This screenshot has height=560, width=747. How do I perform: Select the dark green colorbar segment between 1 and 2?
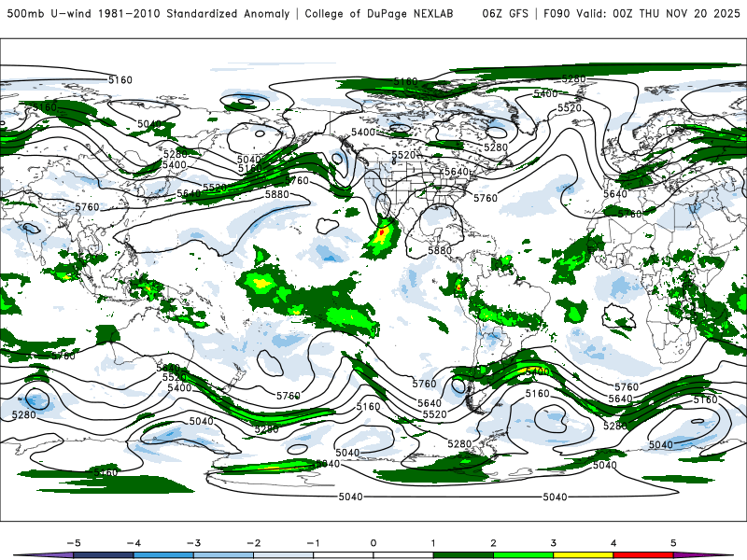coord(463,555)
